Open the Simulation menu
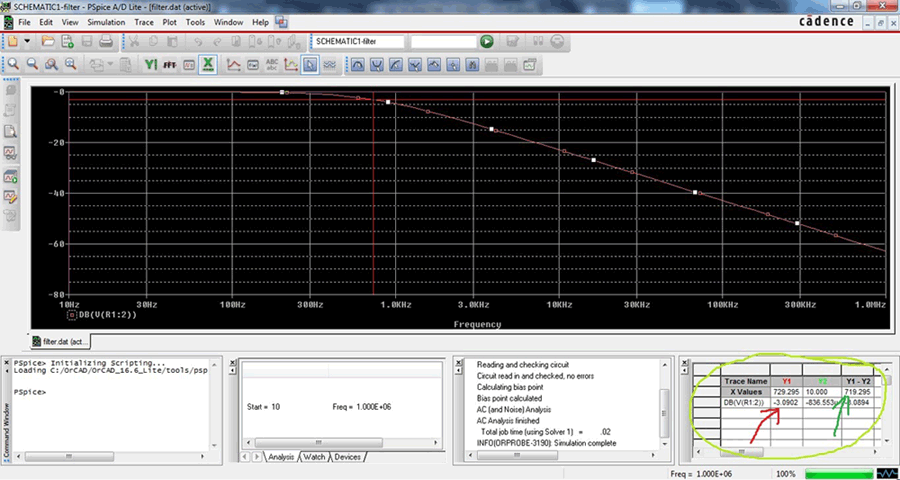The width and height of the screenshot is (900, 480). (106, 22)
